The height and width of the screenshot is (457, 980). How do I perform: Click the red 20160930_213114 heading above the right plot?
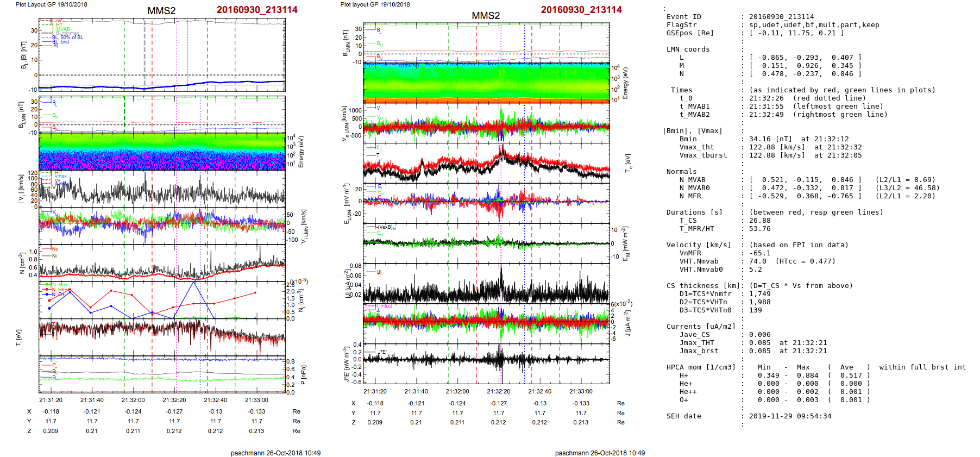[581, 10]
